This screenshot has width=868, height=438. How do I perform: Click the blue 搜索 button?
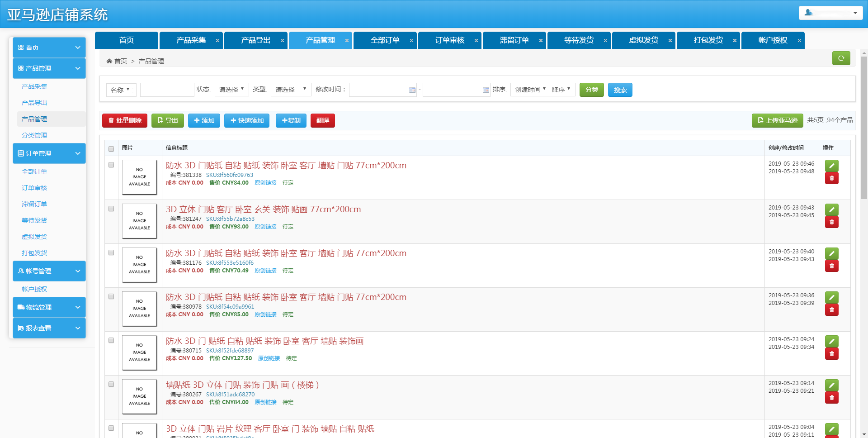click(620, 90)
